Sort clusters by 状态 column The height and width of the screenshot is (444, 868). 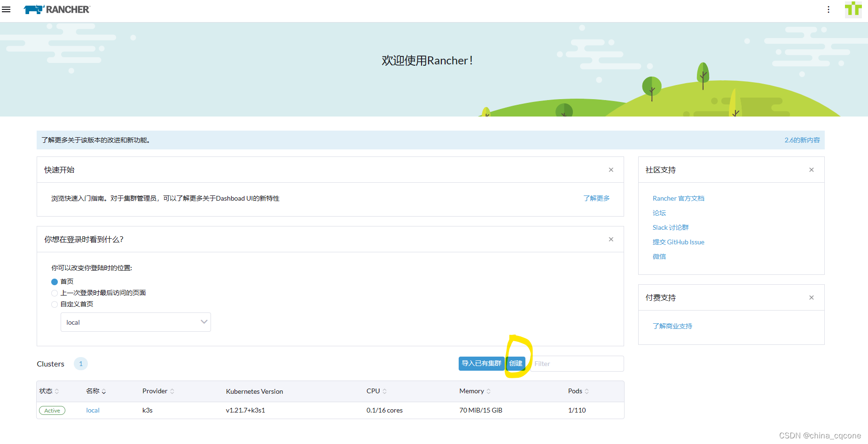49,391
